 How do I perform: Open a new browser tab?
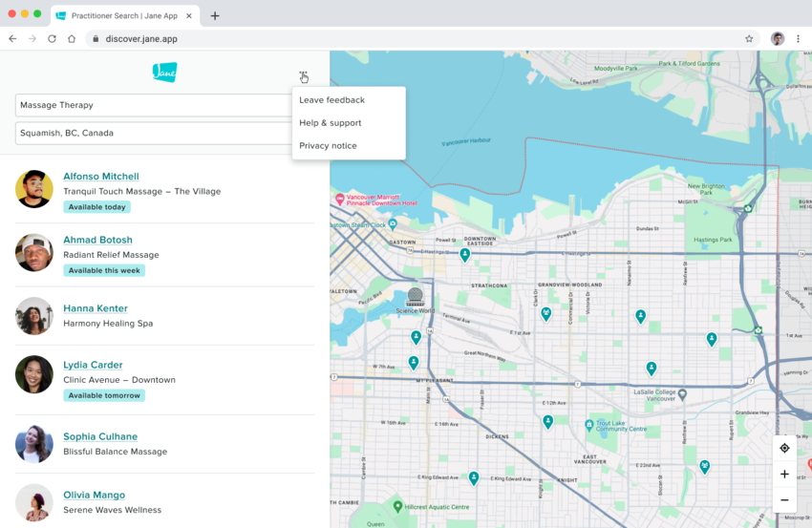[215, 15]
